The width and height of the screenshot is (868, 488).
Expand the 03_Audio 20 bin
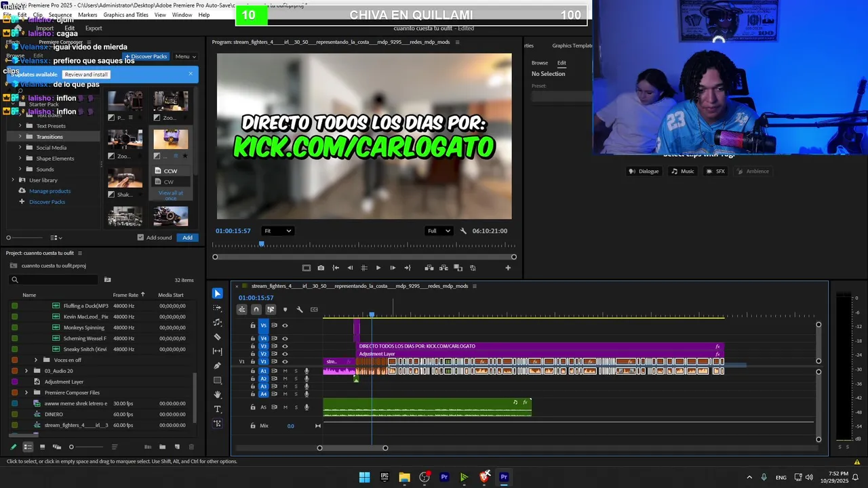(x=26, y=371)
